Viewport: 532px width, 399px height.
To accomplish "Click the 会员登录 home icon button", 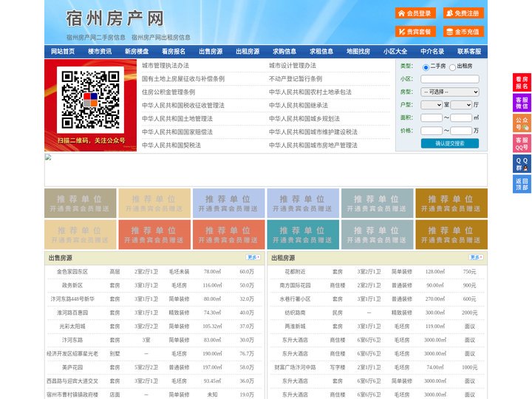I will pyautogui.click(x=415, y=13).
